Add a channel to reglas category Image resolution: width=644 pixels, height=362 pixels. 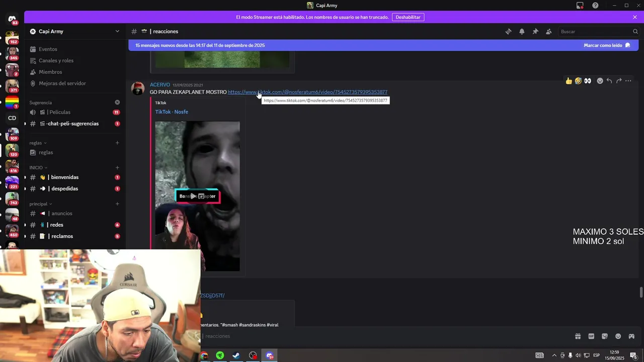click(117, 143)
